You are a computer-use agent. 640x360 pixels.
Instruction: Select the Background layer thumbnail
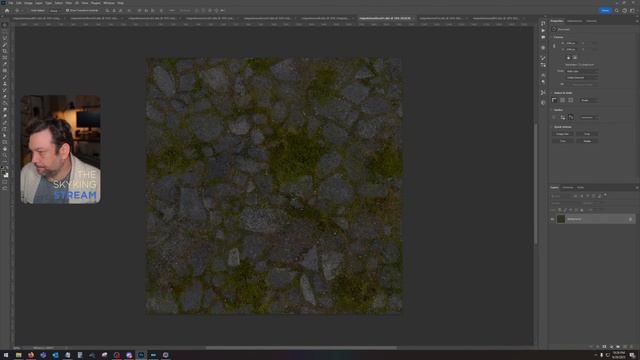click(x=561, y=219)
